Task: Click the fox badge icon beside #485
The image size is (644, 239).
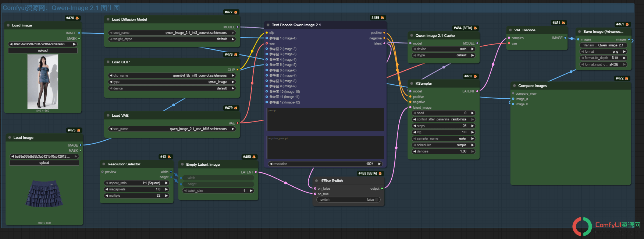Action: (383, 18)
